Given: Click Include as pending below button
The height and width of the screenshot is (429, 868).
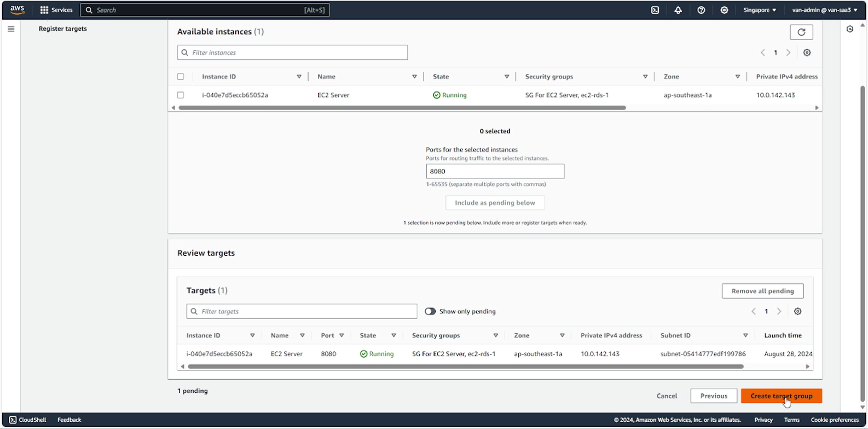Looking at the screenshot, I should point(495,203).
